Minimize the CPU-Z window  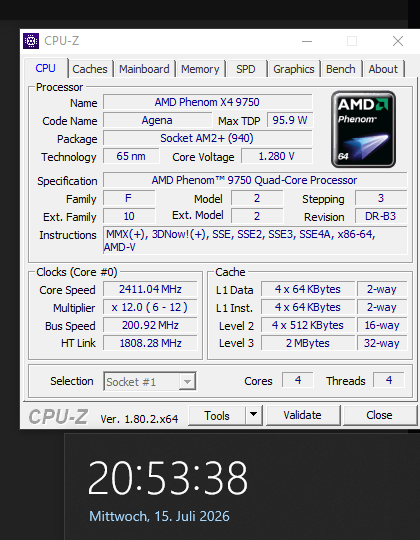coord(307,41)
